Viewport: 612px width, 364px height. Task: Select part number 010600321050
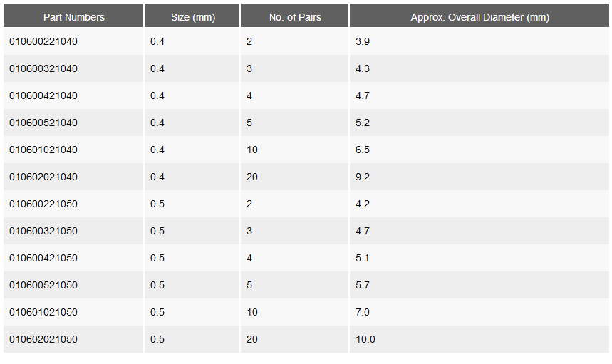pyautogui.click(x=43, y=231)
